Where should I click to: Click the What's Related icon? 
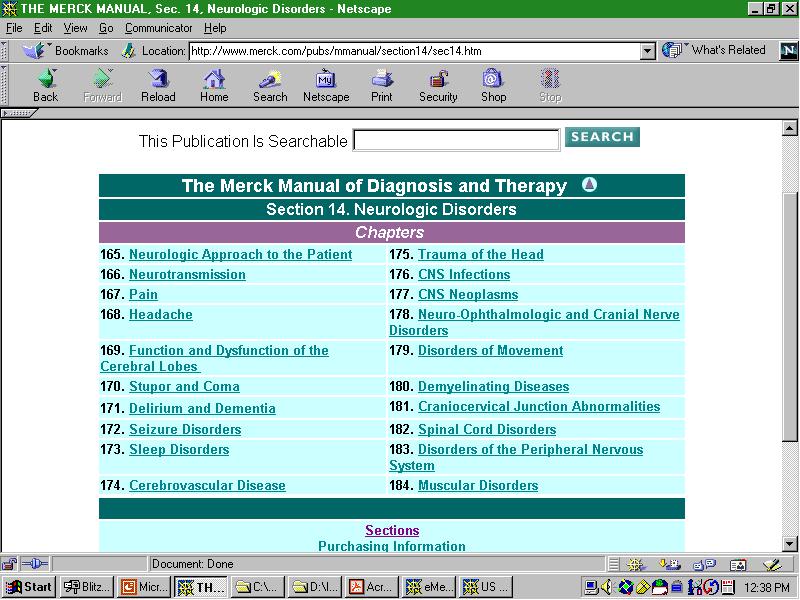[672, 50]
